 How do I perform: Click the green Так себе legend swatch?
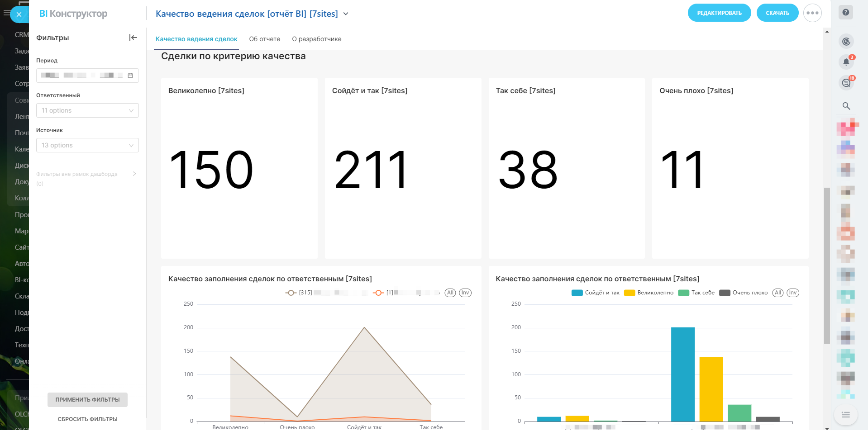[x=683, y=293]
